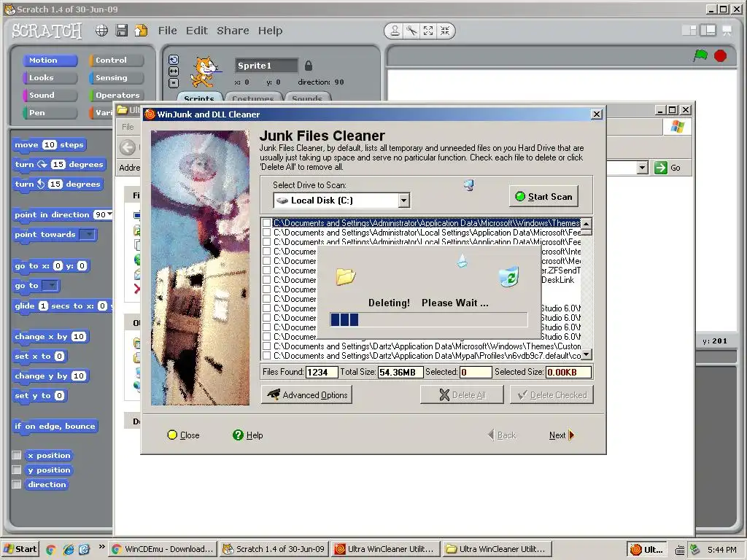This screenshot has height=560, width=747.
Task: Click the red stop sign in Scratch
Action: pyautogui.click(x=720, y=55)
